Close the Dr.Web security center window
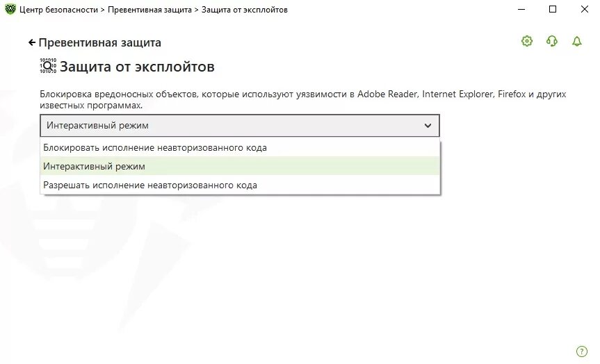600x364 pixels. pyautogui.click(x=584, y=9)
